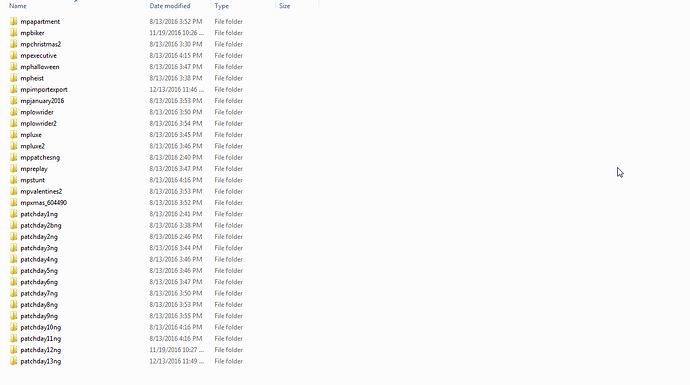690x385 pixels.
Task: Select the patchday12ng folder name
Action: click(x=40, y=350)
